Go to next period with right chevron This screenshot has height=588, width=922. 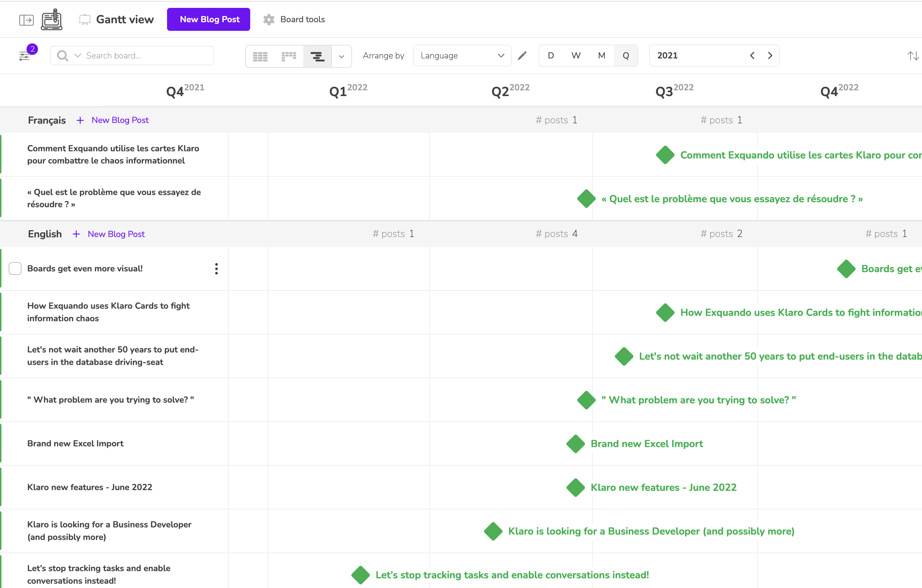[x=770, y=56]
